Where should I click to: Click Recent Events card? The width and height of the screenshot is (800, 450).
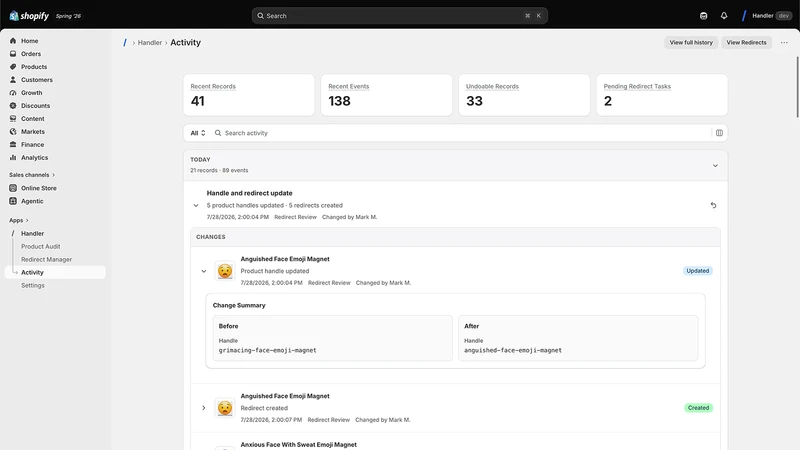coord(386,95)
